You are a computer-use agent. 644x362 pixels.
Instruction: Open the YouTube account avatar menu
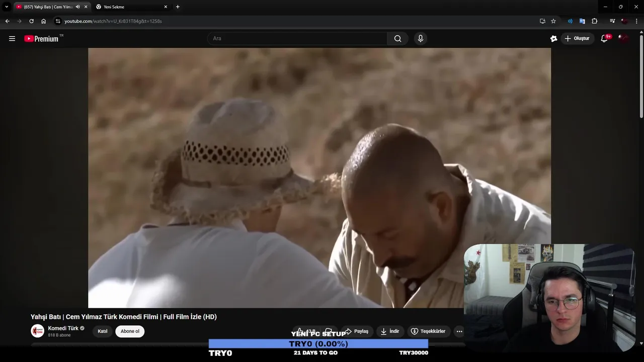point(623,38)
